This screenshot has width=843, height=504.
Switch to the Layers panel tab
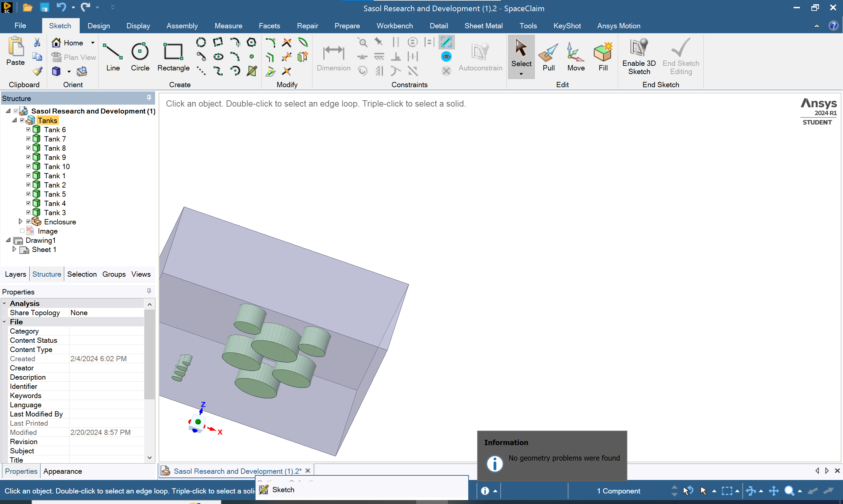pyautogui.click(x=15, y=274)
